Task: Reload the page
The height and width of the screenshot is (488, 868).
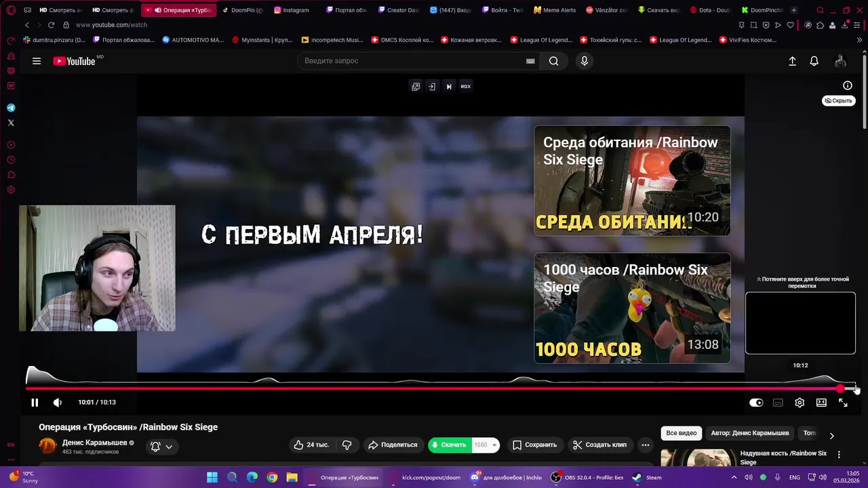Action: (51, 25)
